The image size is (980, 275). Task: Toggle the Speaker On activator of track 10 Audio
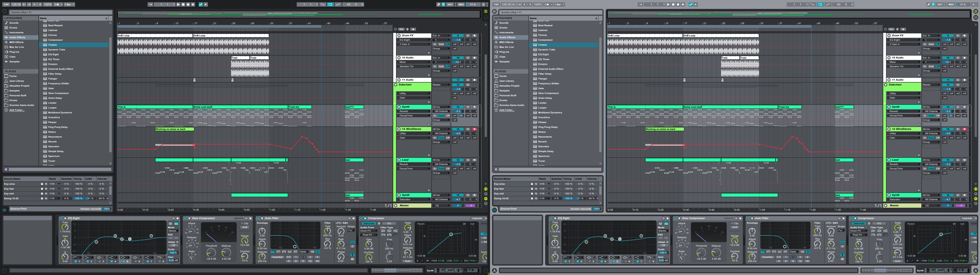tap(414, 66)
